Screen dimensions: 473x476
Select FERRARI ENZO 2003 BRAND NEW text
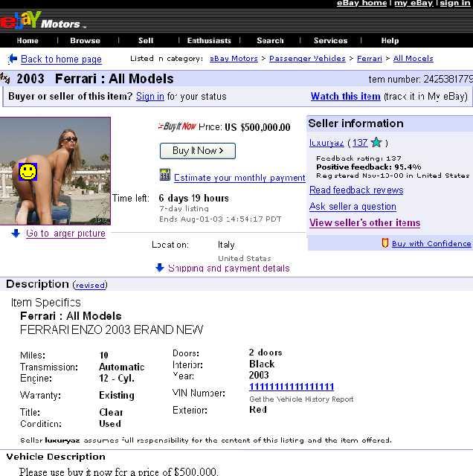tap(112, 329)
